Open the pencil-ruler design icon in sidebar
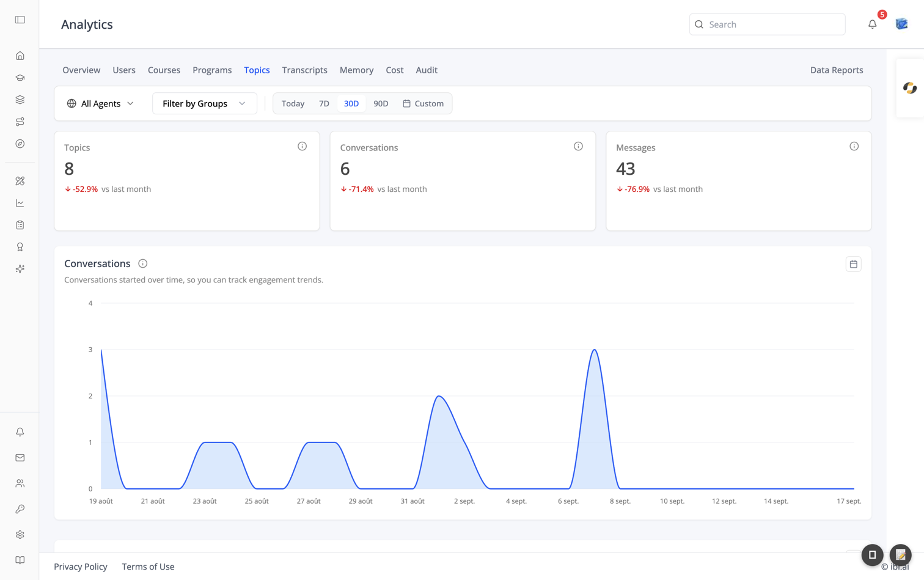This screenshot has width=924, height=580. coord(20,181)
